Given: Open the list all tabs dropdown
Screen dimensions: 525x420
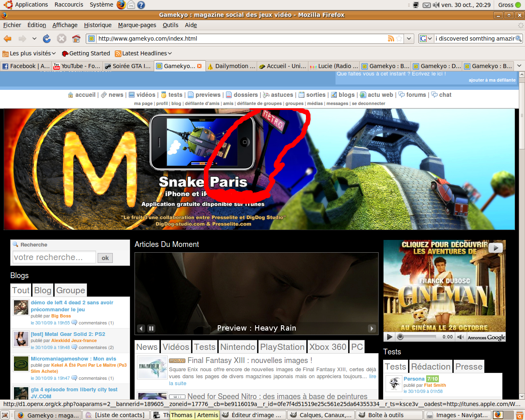Looking at the screenshot, I should click(519, 66).
